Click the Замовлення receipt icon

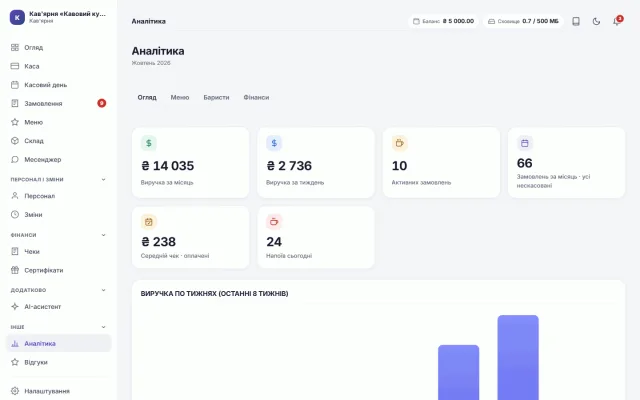(15, 103)
